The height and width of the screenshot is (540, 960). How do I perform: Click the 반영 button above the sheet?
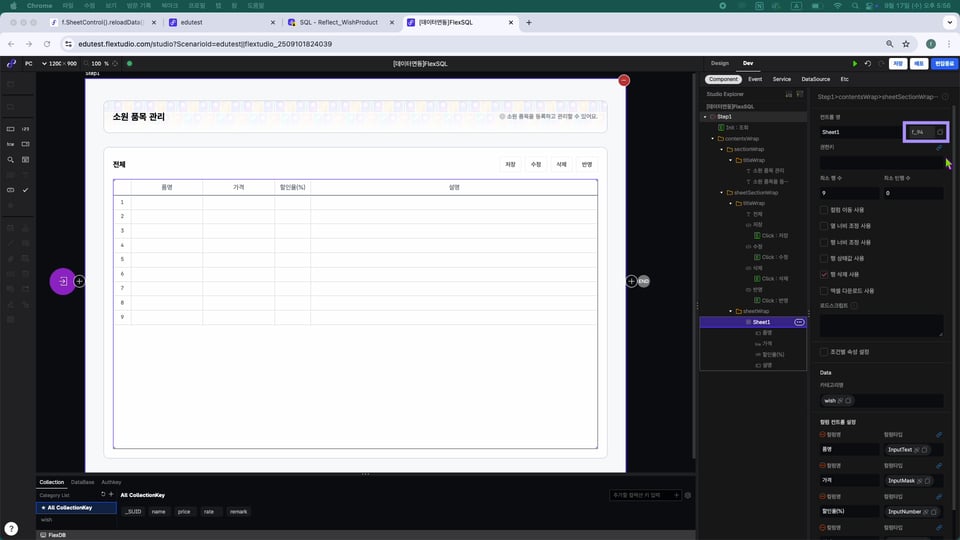(587, 165)
